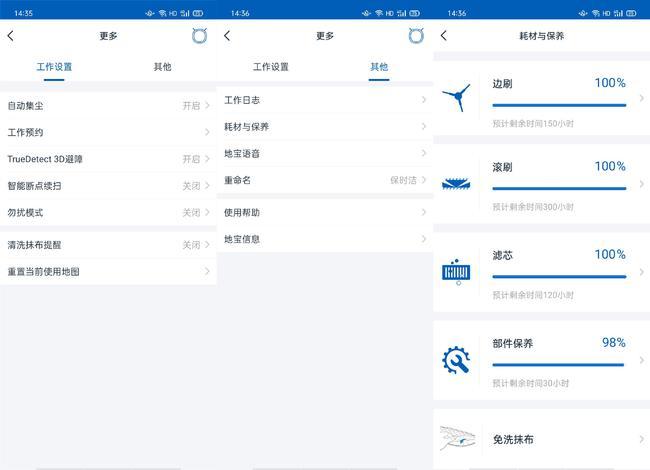
Task: Toggle 勿扰模式 setting showing 关闭
Action: coord(108,213)
